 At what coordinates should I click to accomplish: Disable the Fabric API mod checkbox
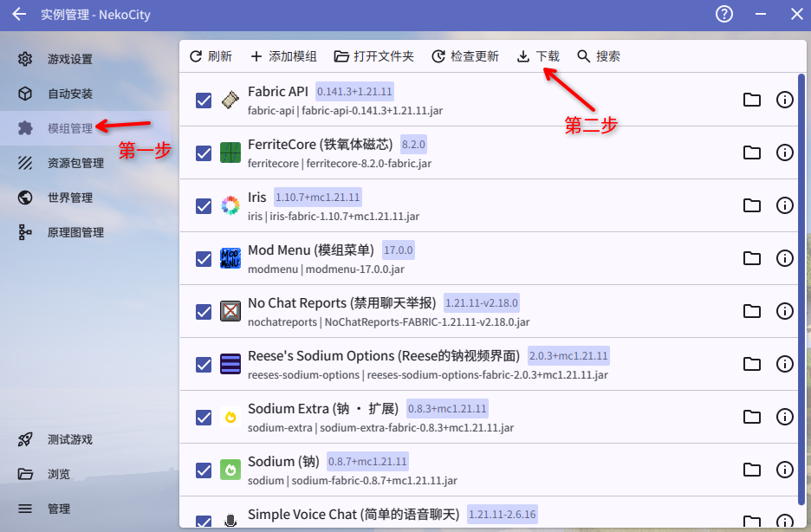tap(204, 101)
